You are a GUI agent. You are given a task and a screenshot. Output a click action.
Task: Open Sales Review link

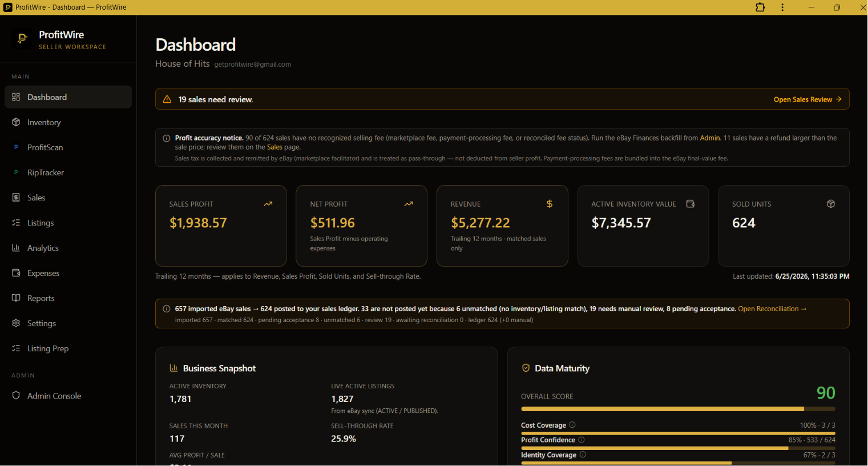coord(808,99)
